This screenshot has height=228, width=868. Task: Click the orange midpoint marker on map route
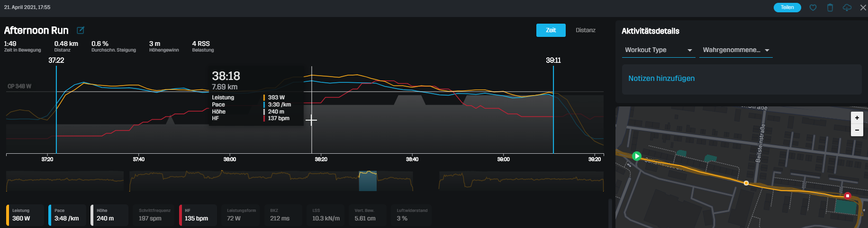746,183
